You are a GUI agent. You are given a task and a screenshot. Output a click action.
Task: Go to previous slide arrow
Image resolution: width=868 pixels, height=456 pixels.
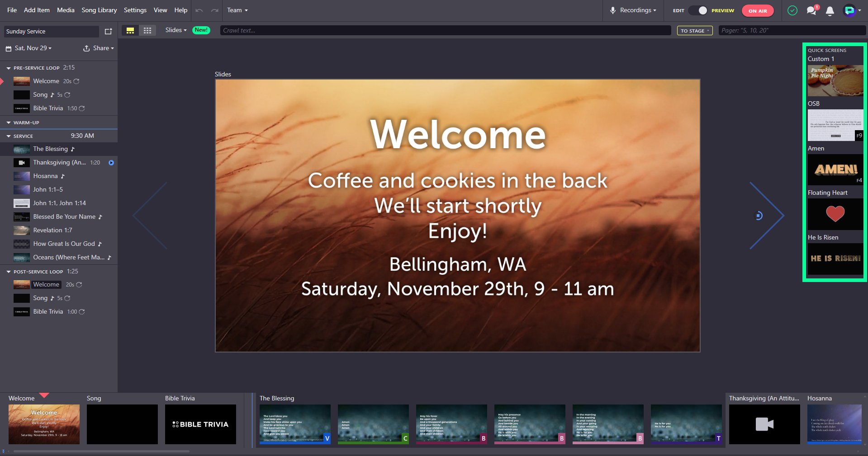click(x=150, y=216)
